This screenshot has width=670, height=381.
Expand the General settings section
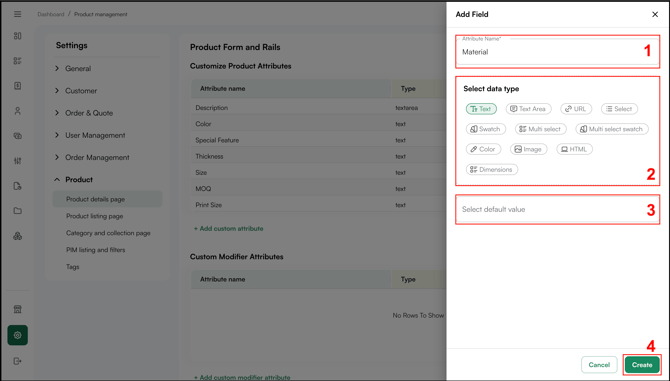point(73,68)
